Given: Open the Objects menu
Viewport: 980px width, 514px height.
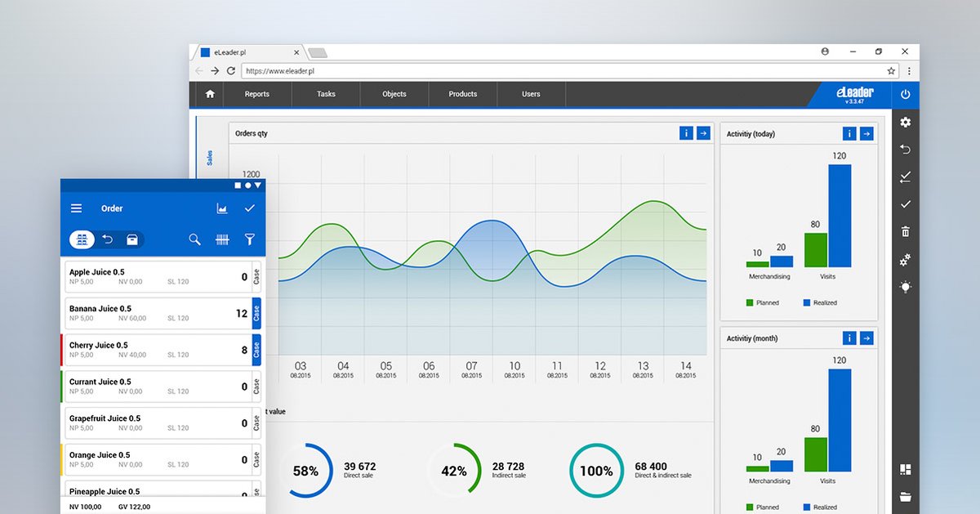Looking at the screenshot, I should [394, 94].
